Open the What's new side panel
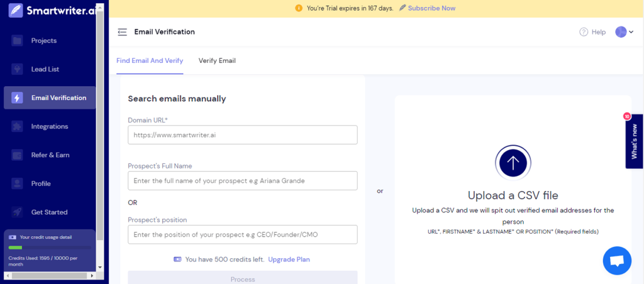The width and height of the screenshot is (644, 284). pos(634,141)
